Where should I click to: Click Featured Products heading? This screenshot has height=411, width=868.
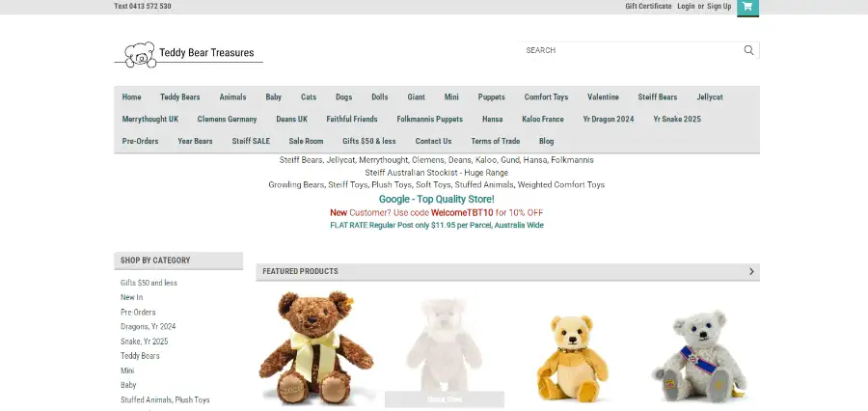coord(300,271)
